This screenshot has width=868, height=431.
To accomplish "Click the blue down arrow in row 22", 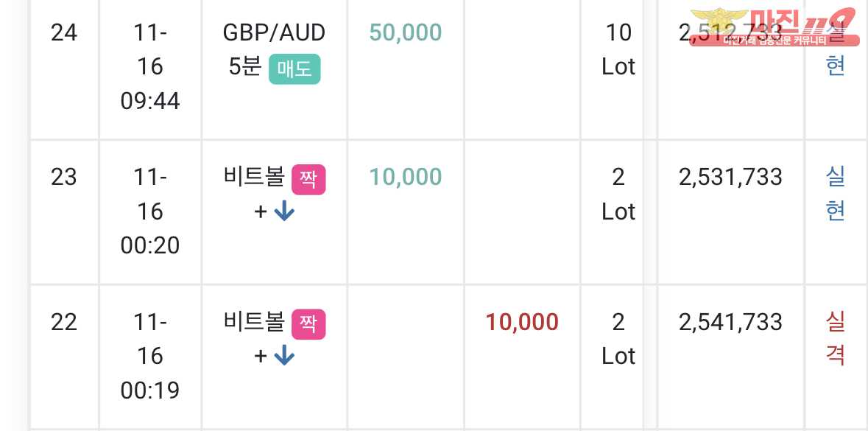I will 284,356.
